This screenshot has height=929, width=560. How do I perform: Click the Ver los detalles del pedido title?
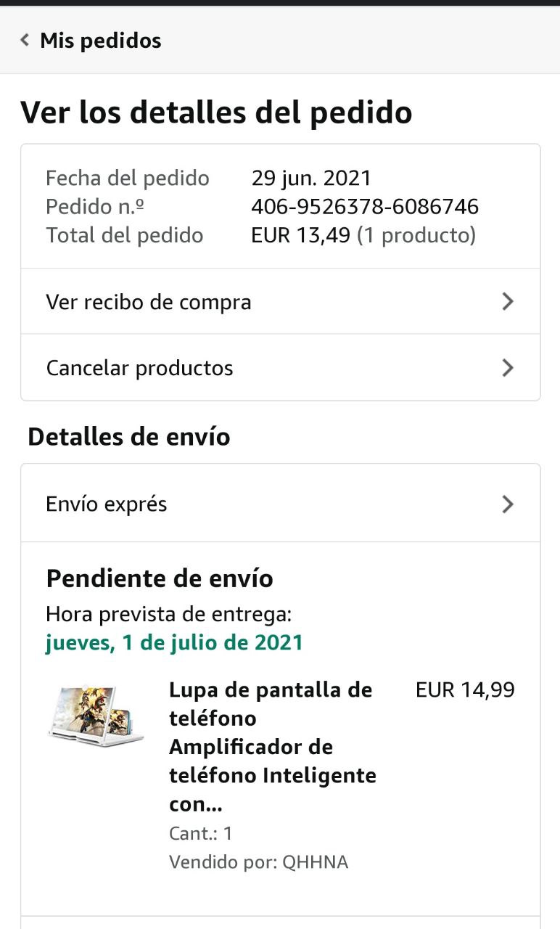coord(216,112)
